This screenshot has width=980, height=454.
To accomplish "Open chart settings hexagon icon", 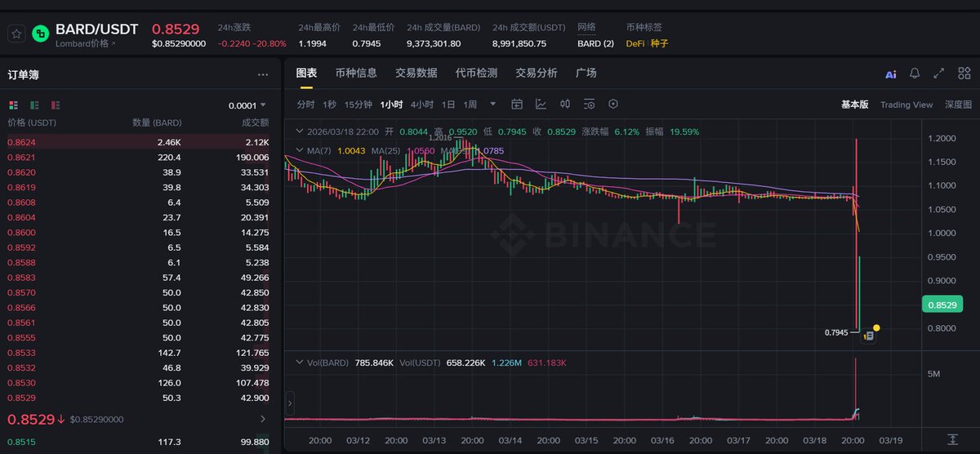I will [613, 105].
